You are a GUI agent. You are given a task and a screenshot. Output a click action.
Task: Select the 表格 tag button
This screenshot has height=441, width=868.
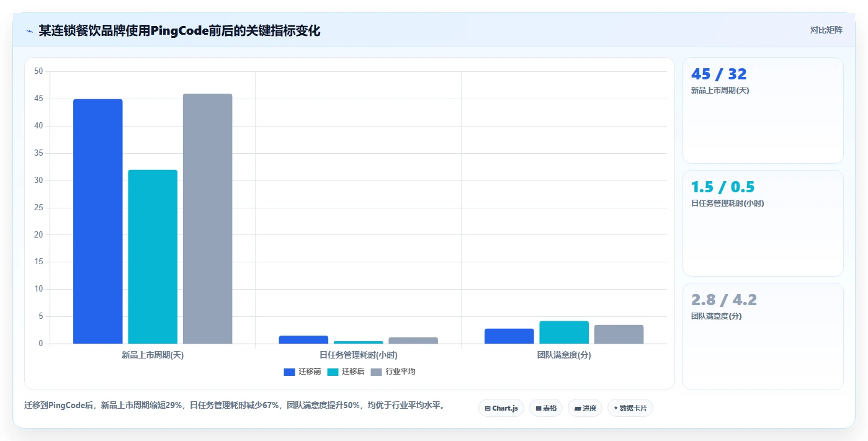click(546, 408)
